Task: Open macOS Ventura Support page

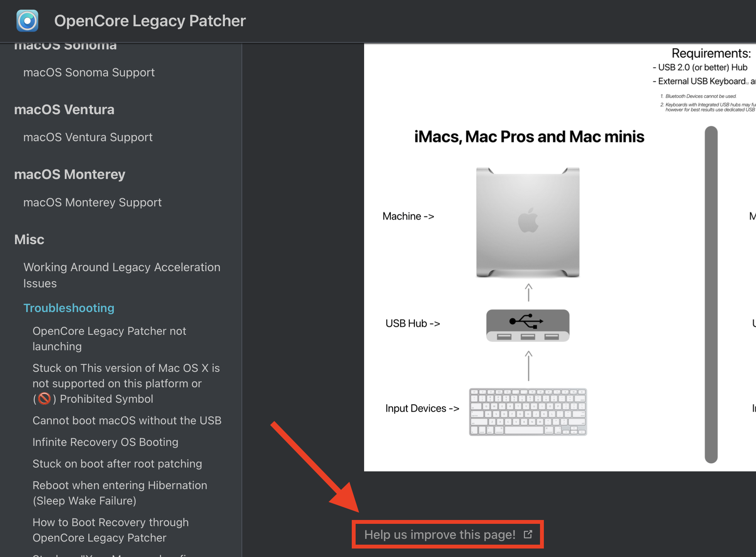Action: pos(88,137)
